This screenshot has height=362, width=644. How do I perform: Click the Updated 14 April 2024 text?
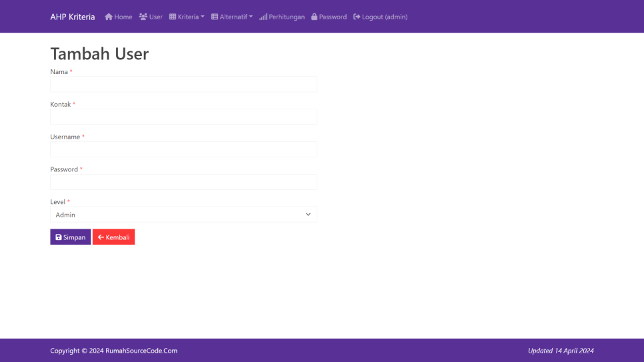[561, 351]
